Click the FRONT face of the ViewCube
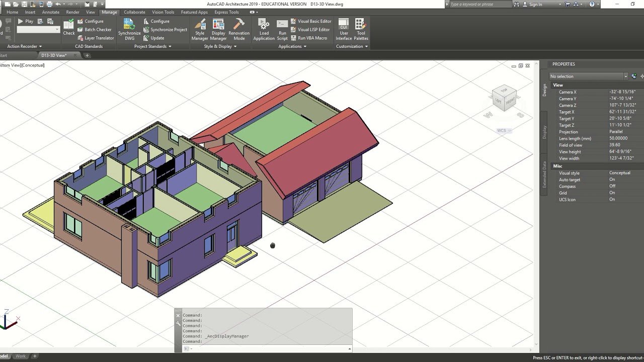This screenshot has height=362, width=644. point(510,101)
